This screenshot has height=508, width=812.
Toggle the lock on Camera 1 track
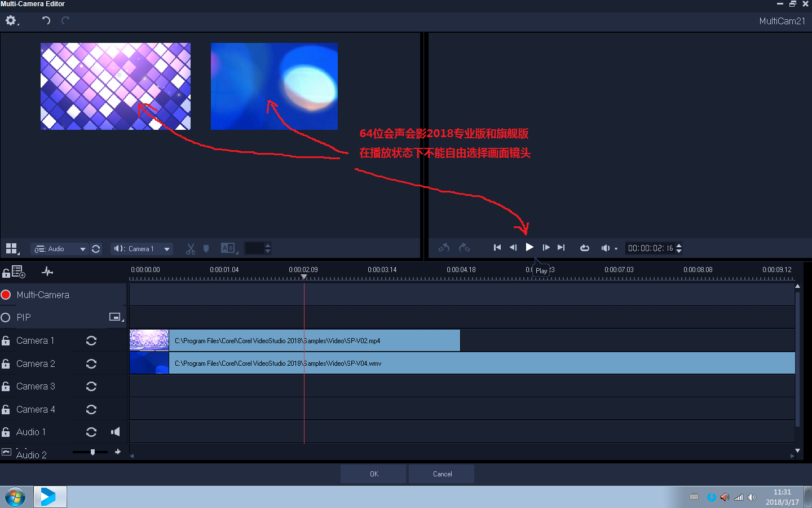pyautogui.click(x=6, y=341)
